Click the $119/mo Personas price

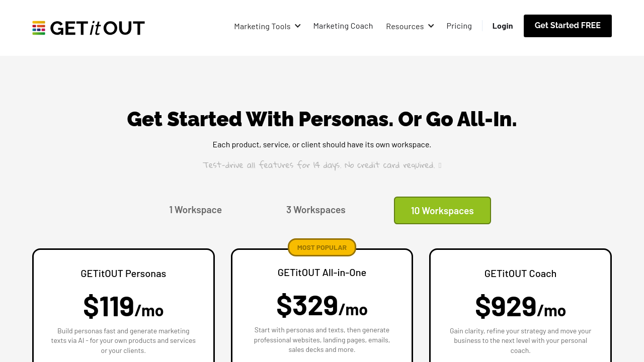[x=123, y=306]
